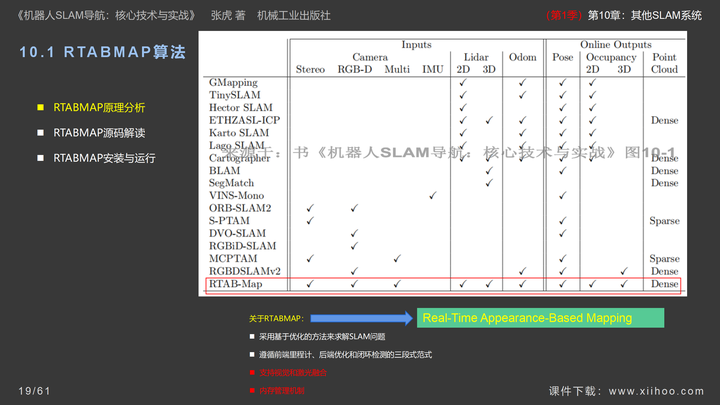Click the red "(第1季)" label

coord(564,16)
